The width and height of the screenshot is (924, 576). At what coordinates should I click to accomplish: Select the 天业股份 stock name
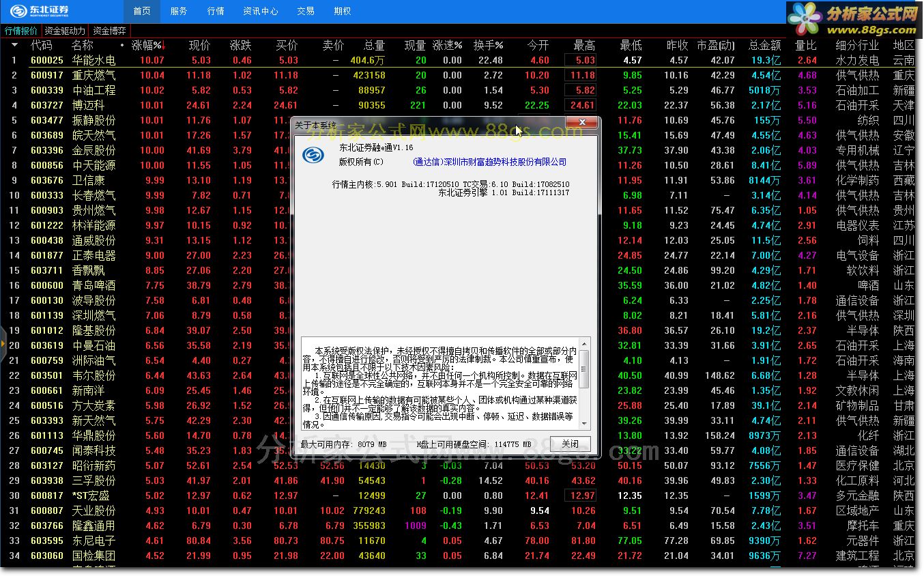point(93,510)
